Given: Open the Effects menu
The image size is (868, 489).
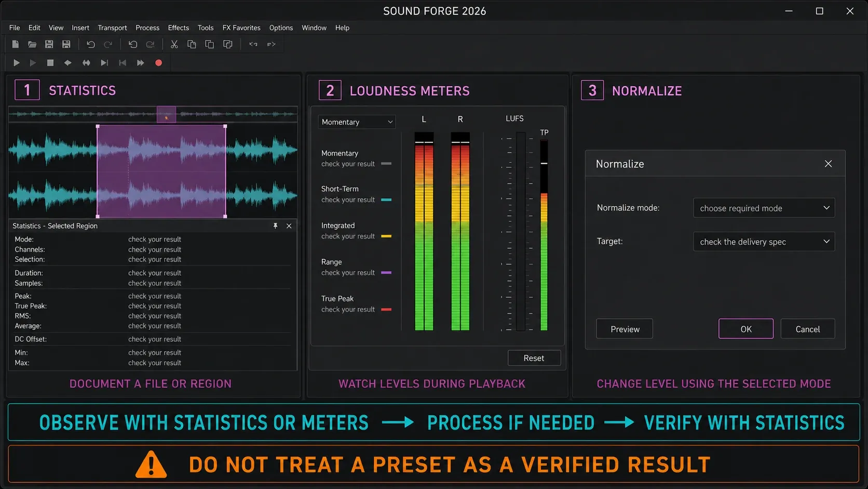Looking at the screenshot, I should 179,28.
